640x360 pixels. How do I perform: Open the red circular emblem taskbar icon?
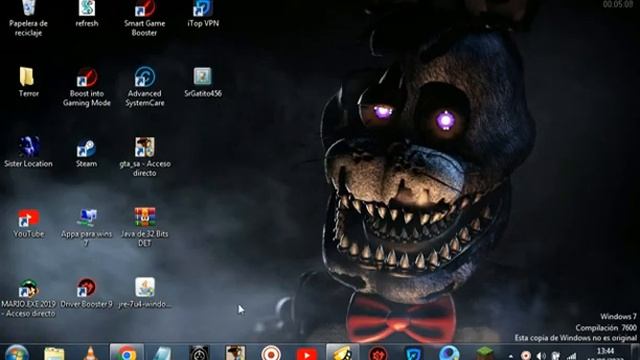pyautogui.click(x=378, y=353)
